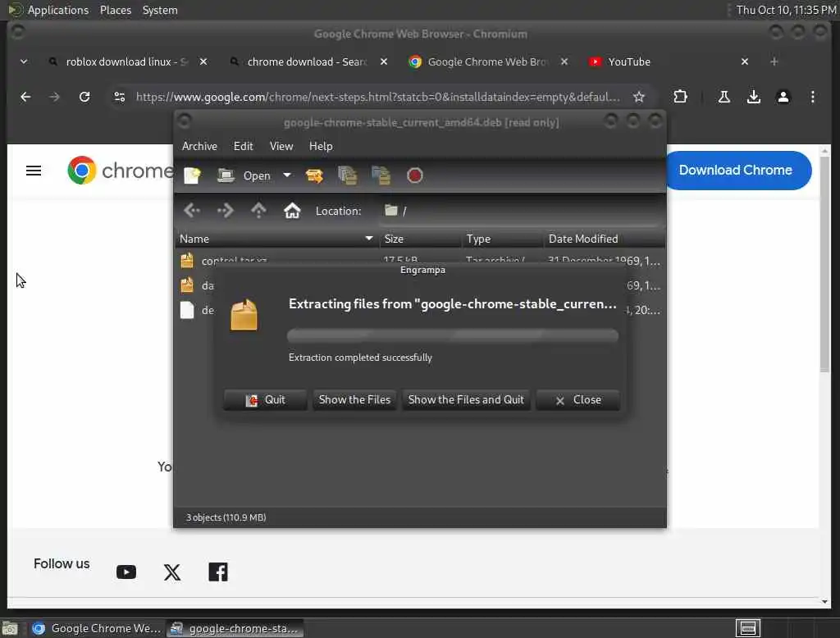Click the extraction progress bar
Viewport: 840px width, 638px height.
pos(453,336)
